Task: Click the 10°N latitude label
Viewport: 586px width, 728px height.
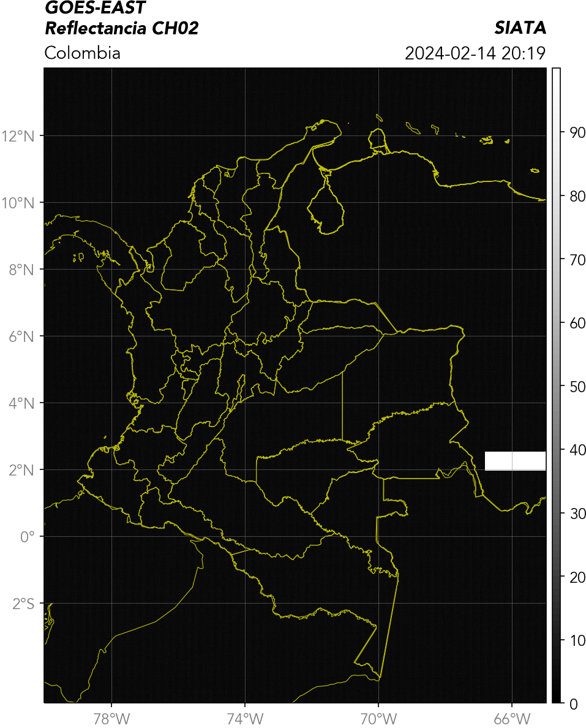Action: point(18,203)
